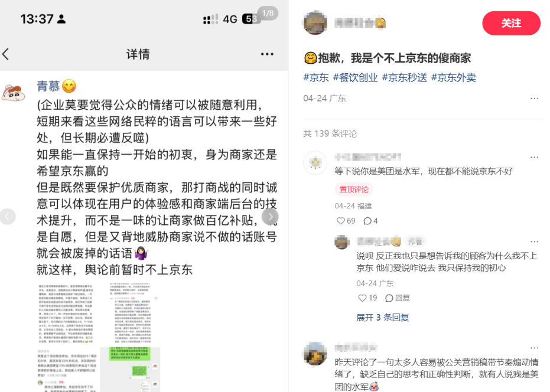
Task: Open the options dots on the pinned comment
Action: point(534,157)
